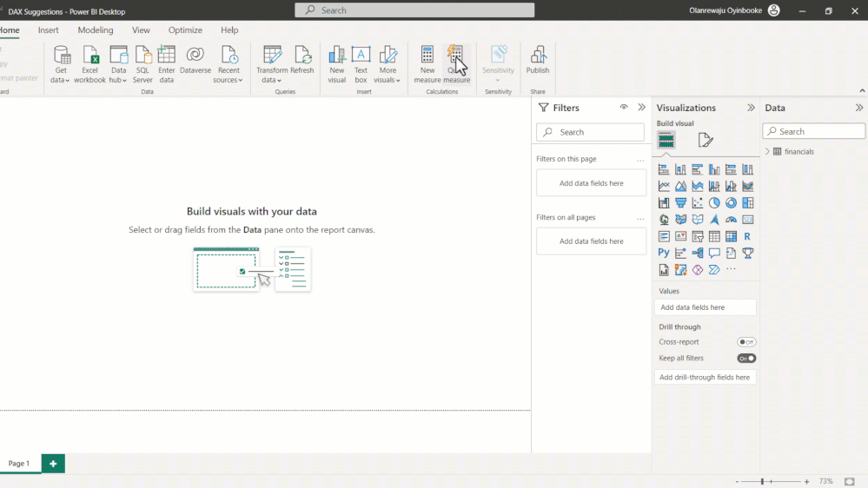Insert a gauge visual
This screenshot has width=868, height=488.
[732, 220]
